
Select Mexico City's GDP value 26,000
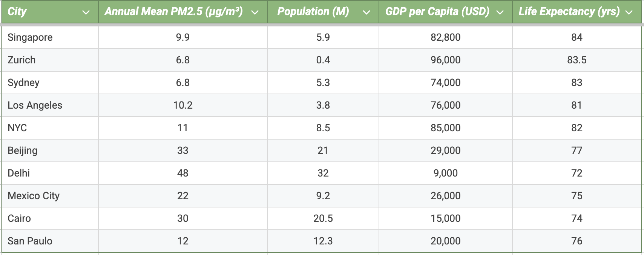446,196
